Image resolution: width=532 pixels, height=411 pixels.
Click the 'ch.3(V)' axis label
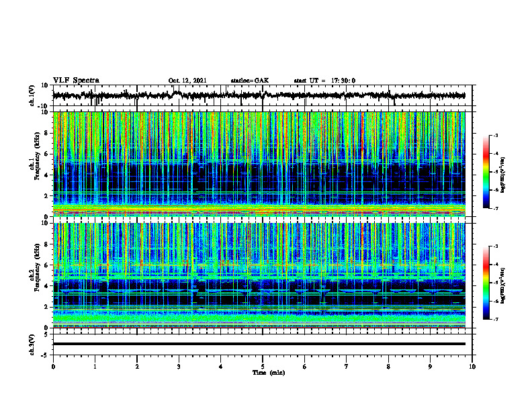pyautogui.click(x=32, y=345)
